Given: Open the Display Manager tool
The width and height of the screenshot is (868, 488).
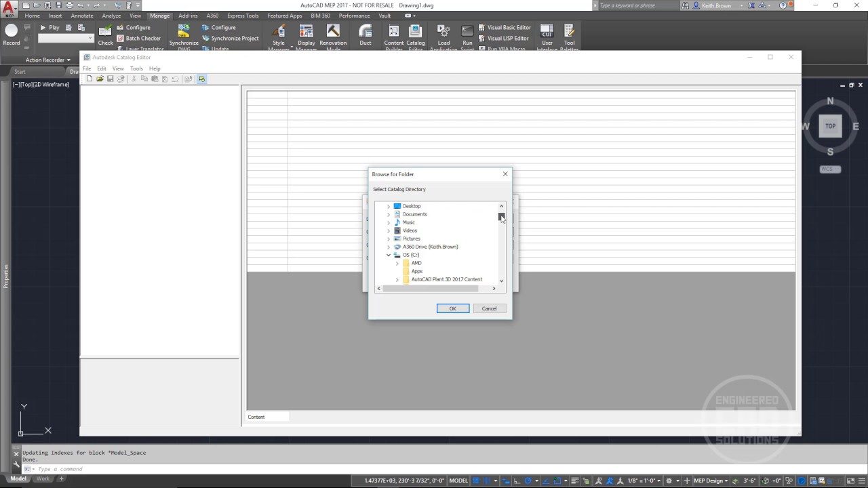Looking at the screenshot, I should pos(307,37).
